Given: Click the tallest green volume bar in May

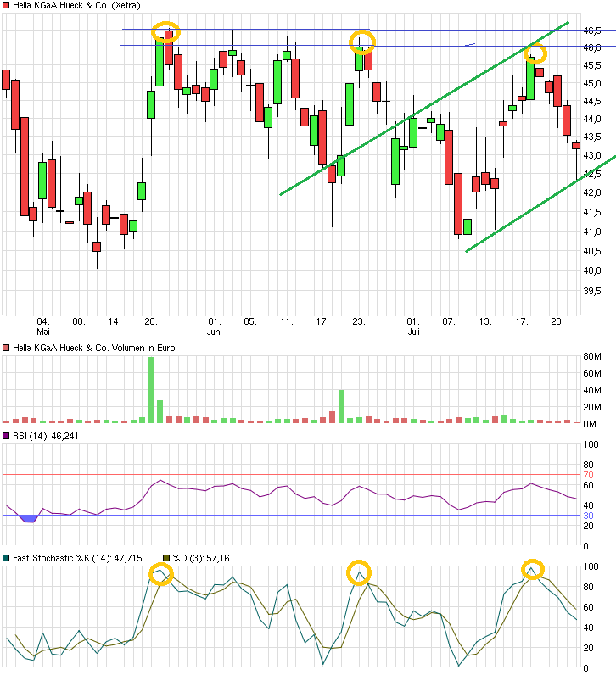Looking at the screenshot, I should (x=151, y=390).
